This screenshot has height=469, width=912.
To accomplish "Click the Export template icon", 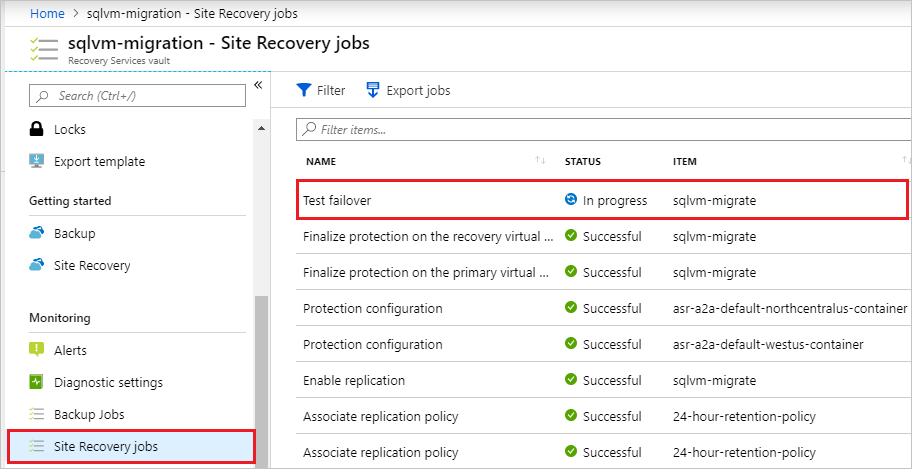I will 37,161.
